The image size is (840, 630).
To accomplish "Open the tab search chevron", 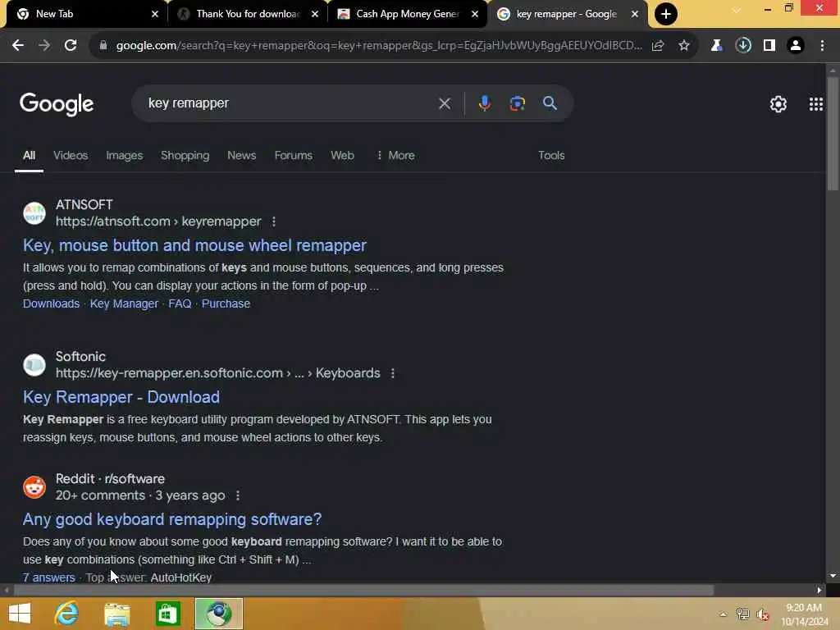I will coord(737,10).
